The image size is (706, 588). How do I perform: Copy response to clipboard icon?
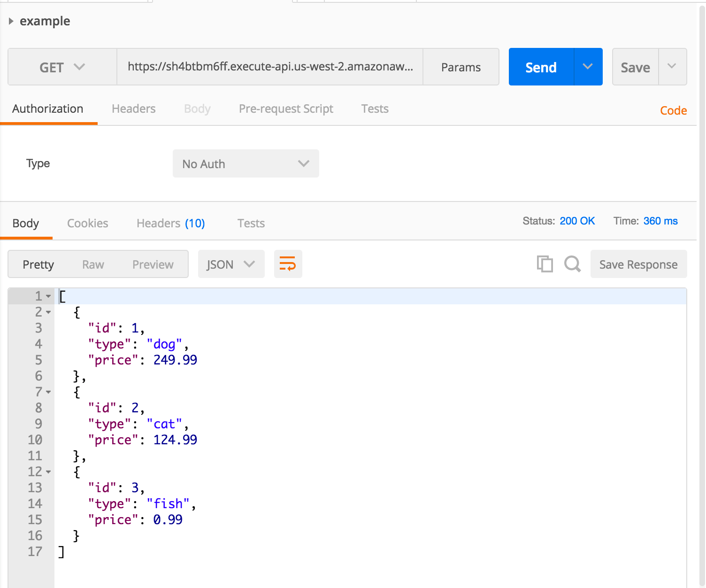[545, 264]
